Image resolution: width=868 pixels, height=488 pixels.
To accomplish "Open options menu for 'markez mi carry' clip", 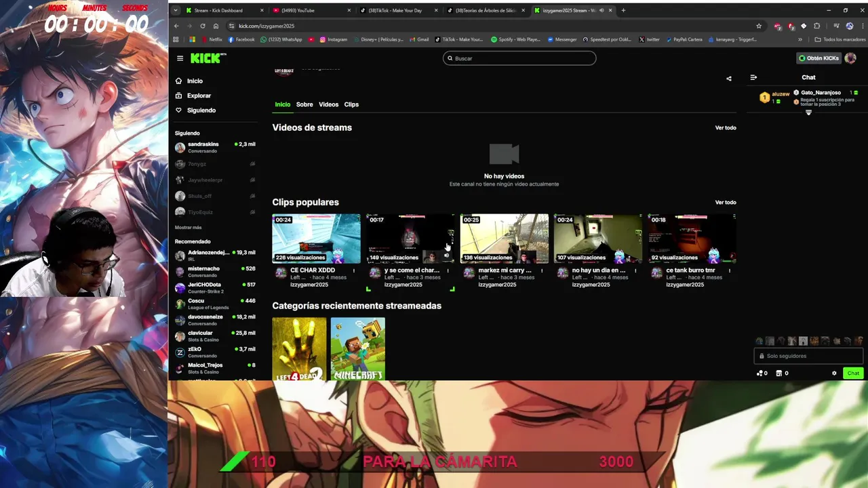I will (x=542, y=270).
